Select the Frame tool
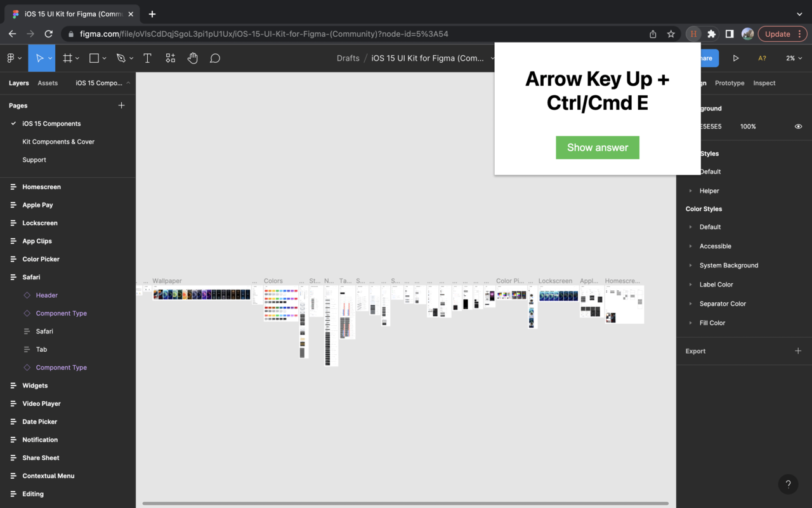The width and height of the screenshot is (812, 508). pyautogui.click(x=67, y=58)
